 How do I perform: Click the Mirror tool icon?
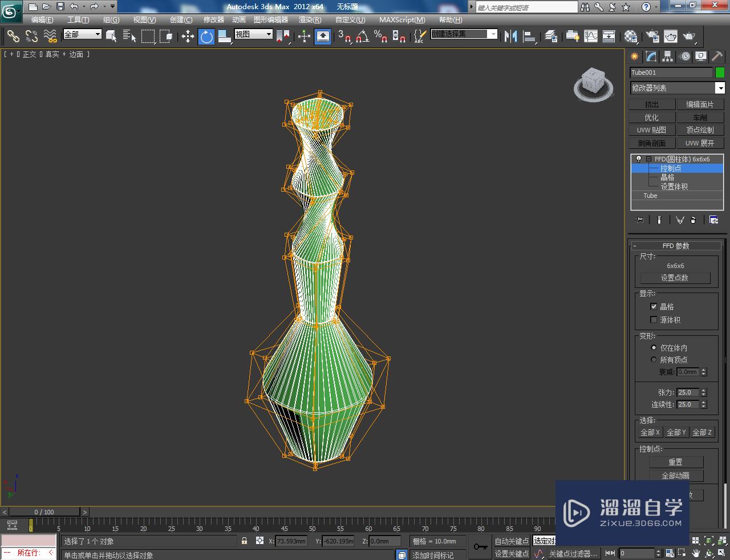coord(510,36)
